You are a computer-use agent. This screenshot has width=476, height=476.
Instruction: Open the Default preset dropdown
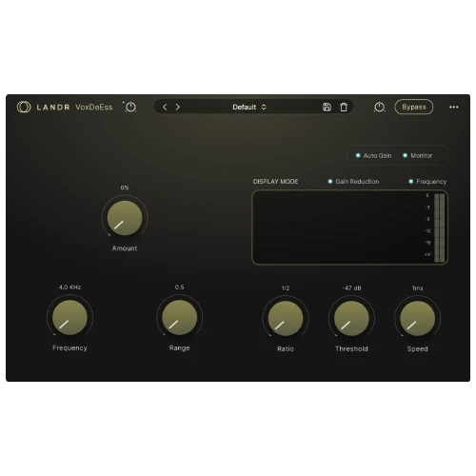coord(249,107)
